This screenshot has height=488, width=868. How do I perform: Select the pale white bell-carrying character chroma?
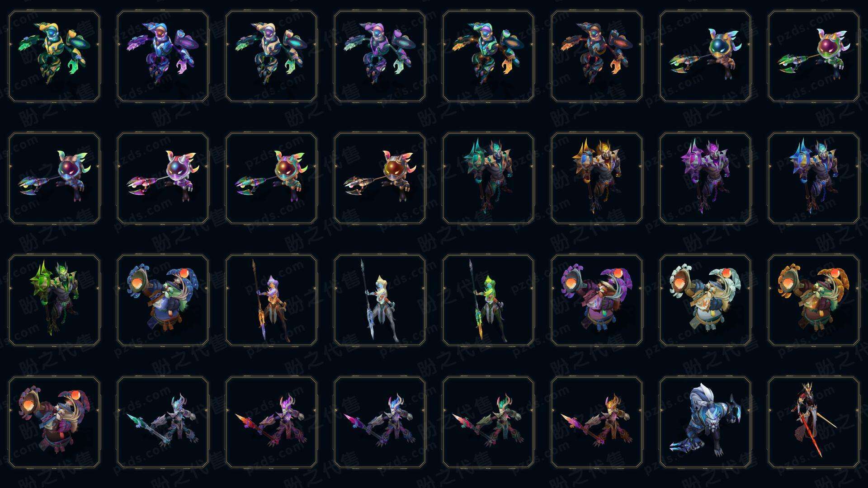[x=705, y=300]
